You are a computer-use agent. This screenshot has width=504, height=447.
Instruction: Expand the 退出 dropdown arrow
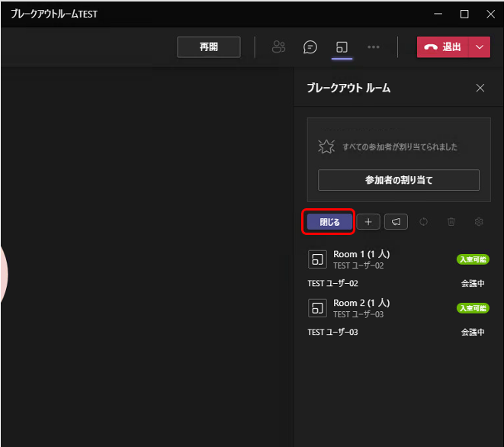point(480,47)
